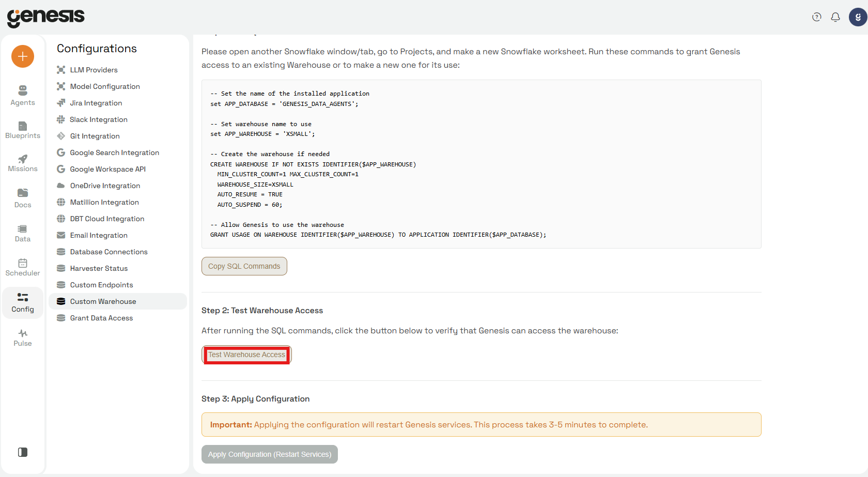Open the Docs folder section
Viewport: 868px width, 477px height.
(23, 198)
